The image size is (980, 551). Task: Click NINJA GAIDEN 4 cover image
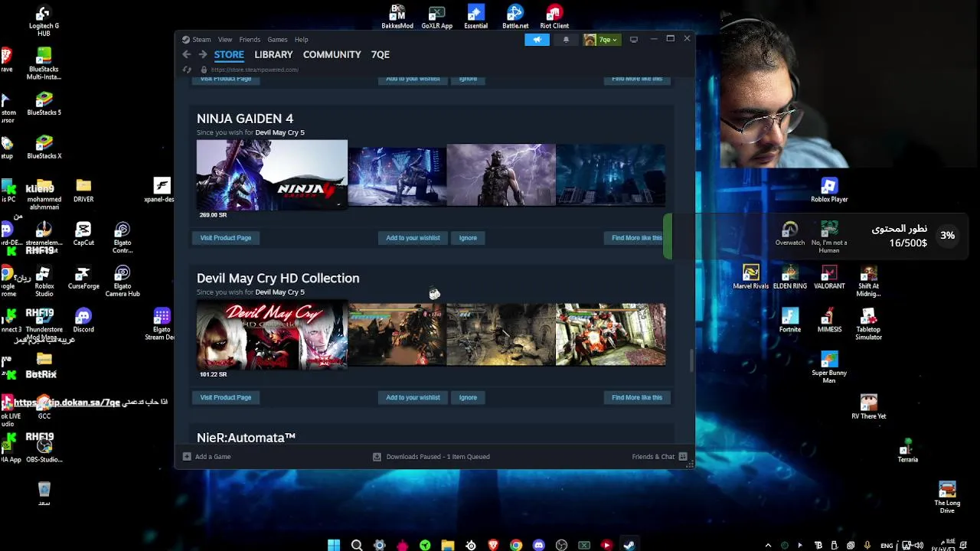click(272, 174)
